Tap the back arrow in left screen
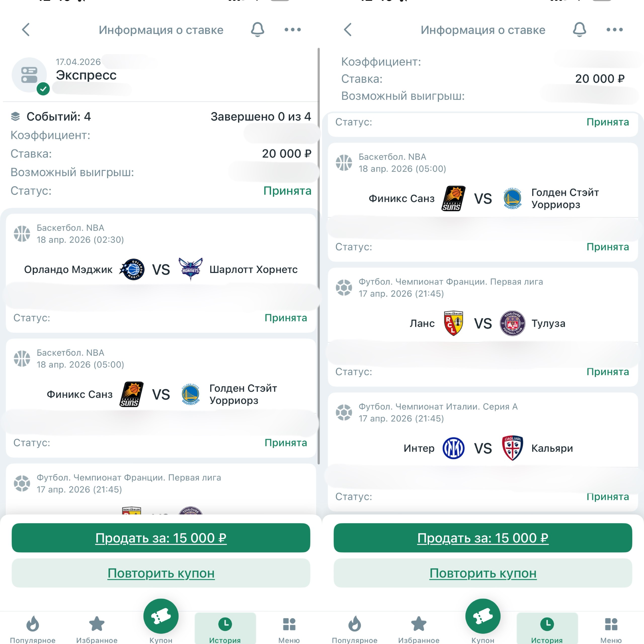 pos(26,30)
